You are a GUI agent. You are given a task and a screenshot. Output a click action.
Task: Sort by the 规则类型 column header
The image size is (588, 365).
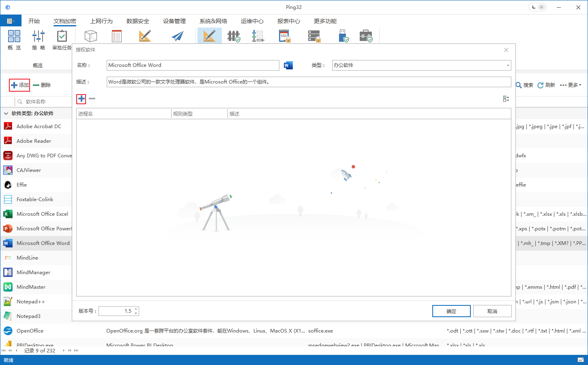point(200,114)
